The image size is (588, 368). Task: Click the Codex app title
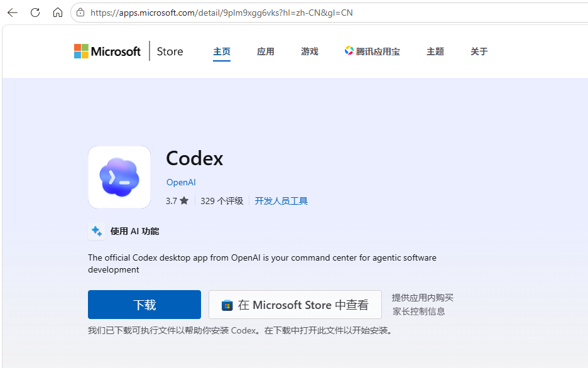(195, 158)
